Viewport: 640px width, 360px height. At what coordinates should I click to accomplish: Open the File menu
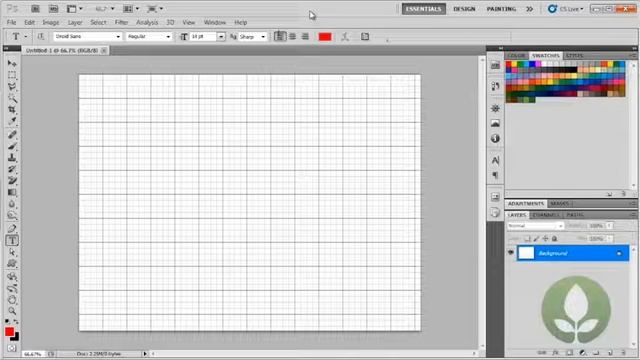click(11, 22)
